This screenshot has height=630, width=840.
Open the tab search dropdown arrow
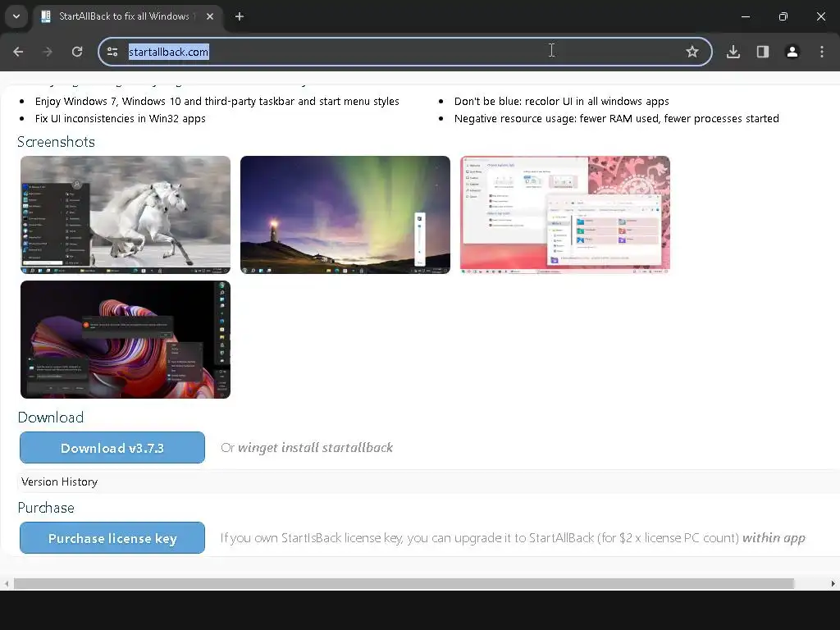point(16,16)
